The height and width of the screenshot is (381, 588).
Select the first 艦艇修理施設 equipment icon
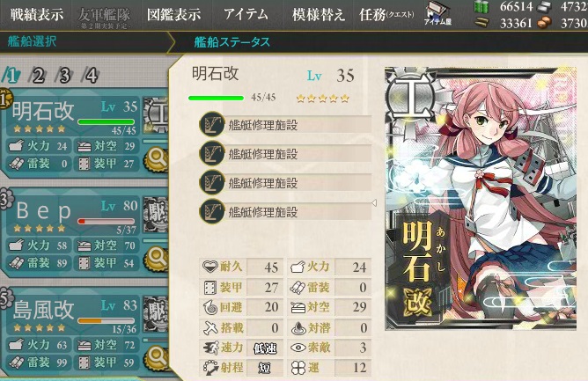point(212,124)
